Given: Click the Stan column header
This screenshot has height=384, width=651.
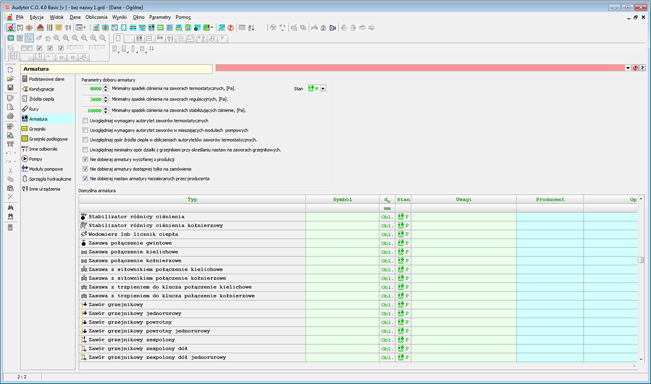Looking at the screenshot, I should 403,199.
